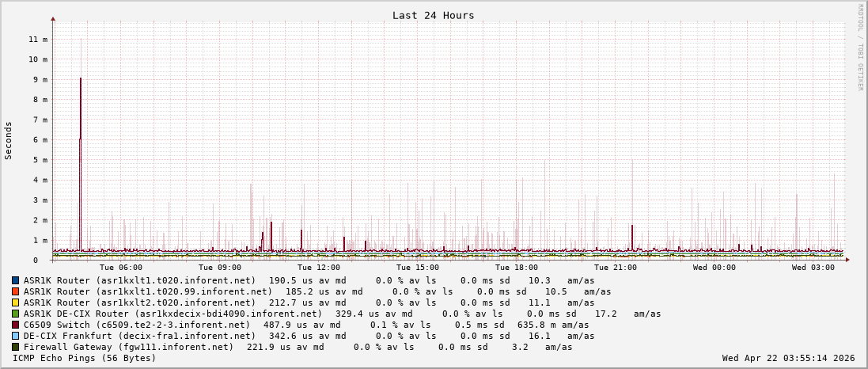The width and height of the screenshot is (868, 369).
Task: Select the Firewall Gateway fgw111 legend label
Action: 128,347
